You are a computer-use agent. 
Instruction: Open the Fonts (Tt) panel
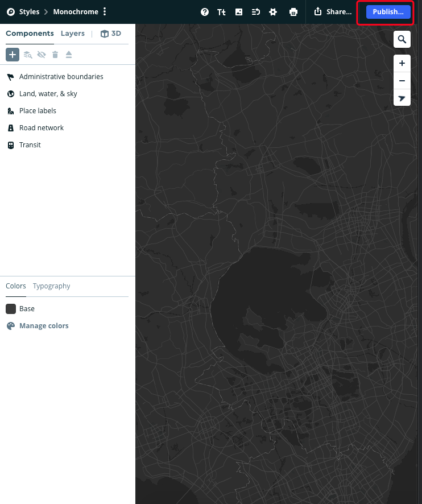pos(222,12)
